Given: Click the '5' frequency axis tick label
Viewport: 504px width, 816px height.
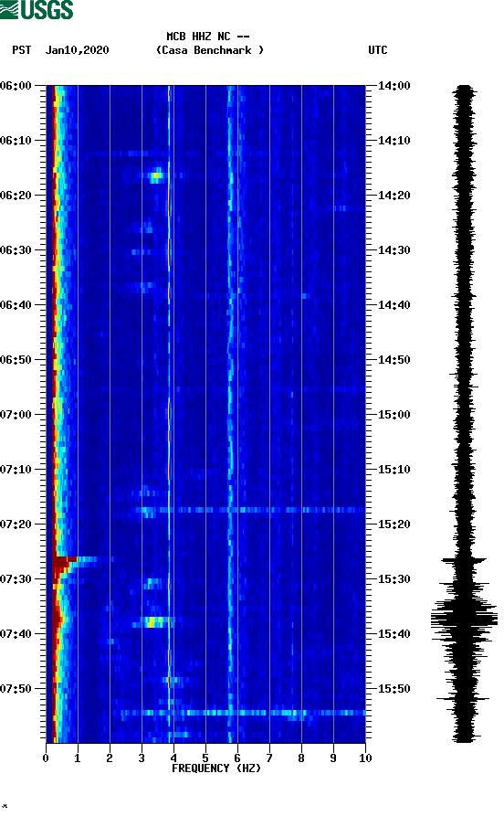Looking at the screenshot, I should click(205, 758).
